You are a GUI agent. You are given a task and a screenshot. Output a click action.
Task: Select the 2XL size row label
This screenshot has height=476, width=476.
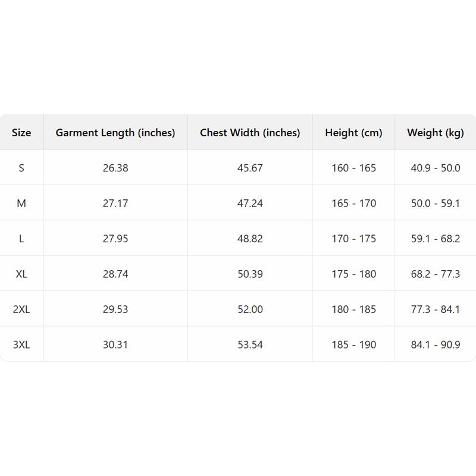pos(21,309)
